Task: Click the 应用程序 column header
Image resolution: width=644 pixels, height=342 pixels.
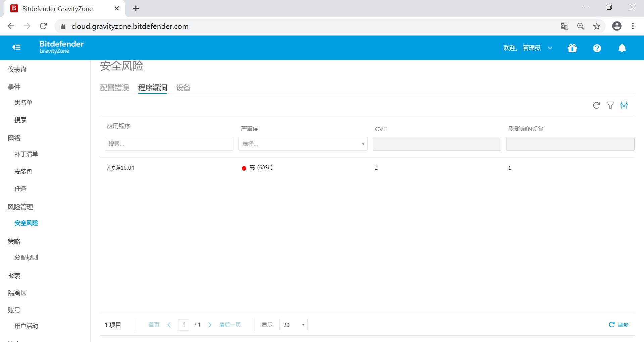Action: [119, 126]
